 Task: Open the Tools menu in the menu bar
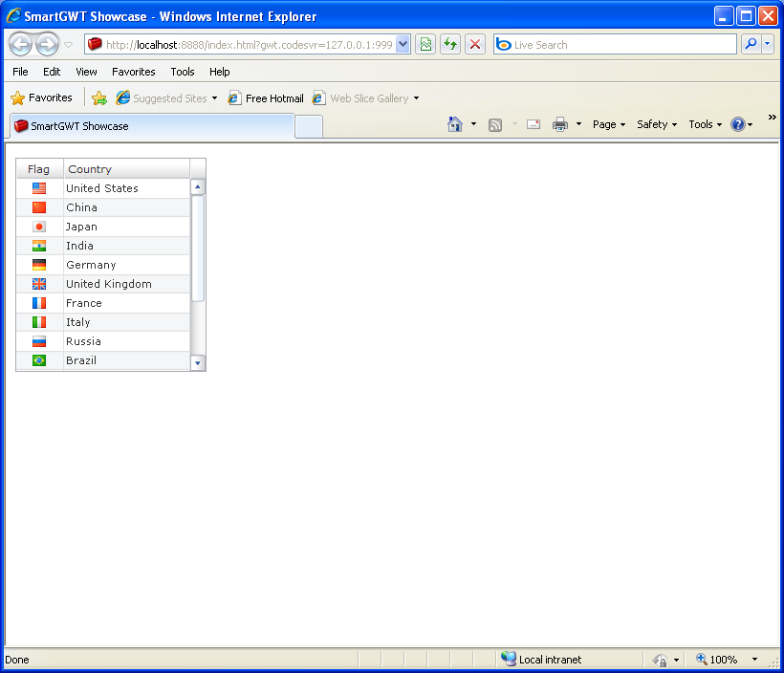point(183,72)
